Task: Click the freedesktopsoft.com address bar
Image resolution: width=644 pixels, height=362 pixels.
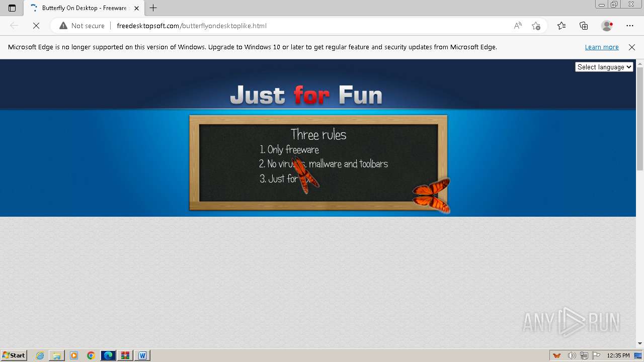Action: [192, 26]
